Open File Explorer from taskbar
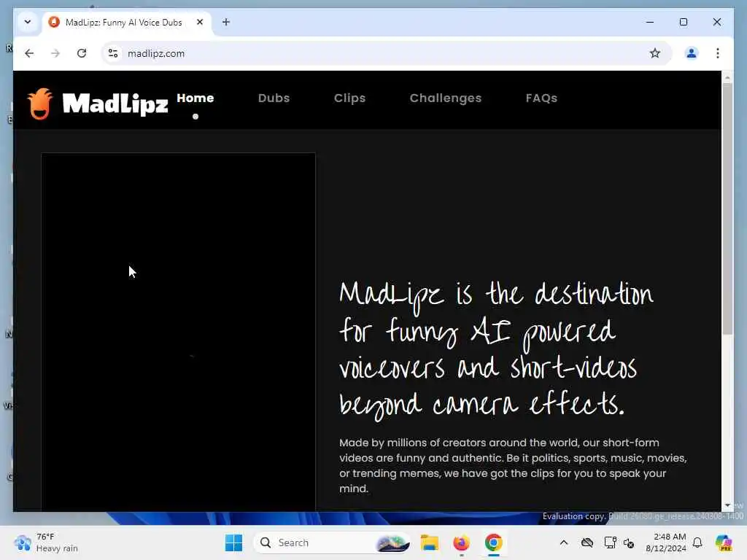Image resolution: width=747 pixels, height=560 pixels. pos(429,542)
